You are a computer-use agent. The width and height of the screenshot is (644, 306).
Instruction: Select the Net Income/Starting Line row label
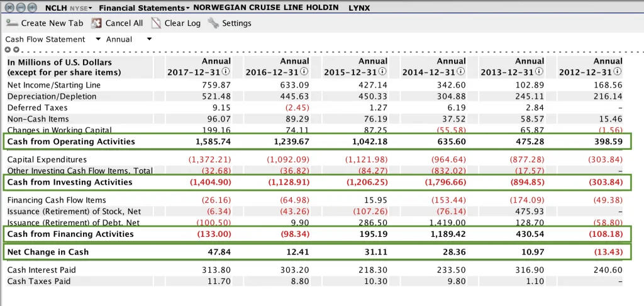(x=54, y=85)
